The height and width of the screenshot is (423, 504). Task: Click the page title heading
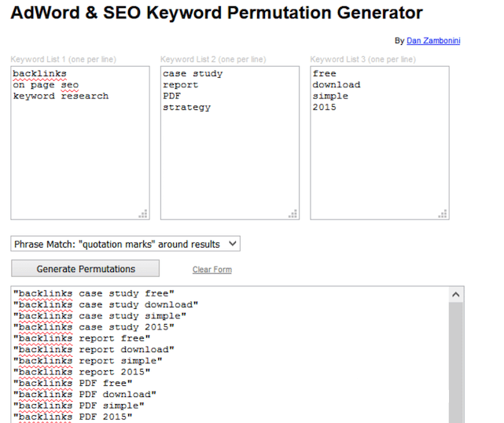click(216, 13)
